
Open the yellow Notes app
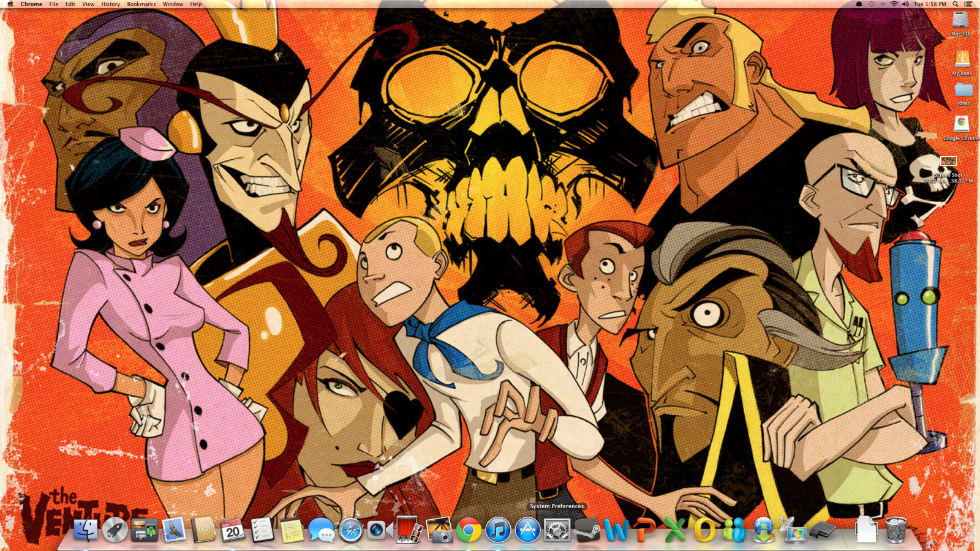pyautogui.click(x=292, y=530)
